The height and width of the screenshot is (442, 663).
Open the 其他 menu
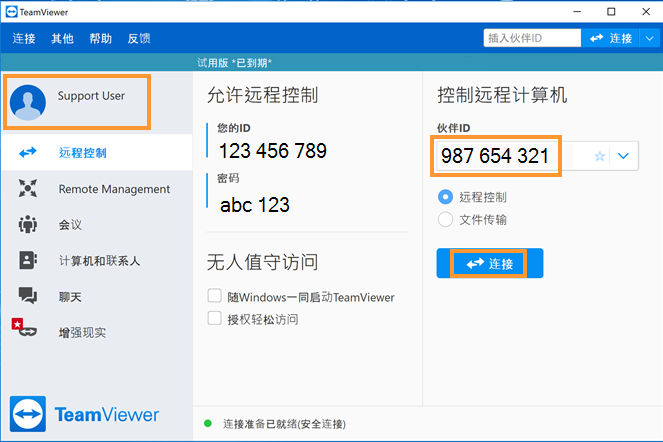tap(62, 38)
